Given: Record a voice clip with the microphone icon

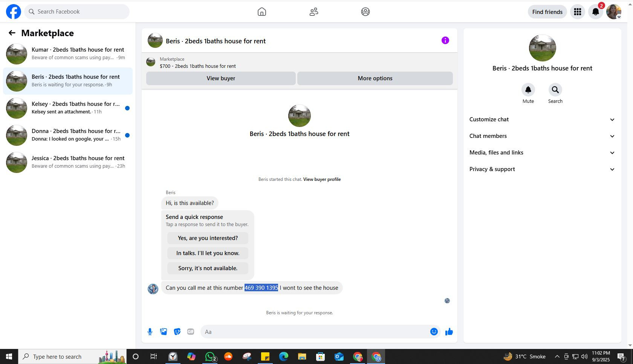Looking at the screenshot, I should coord(150,332).
